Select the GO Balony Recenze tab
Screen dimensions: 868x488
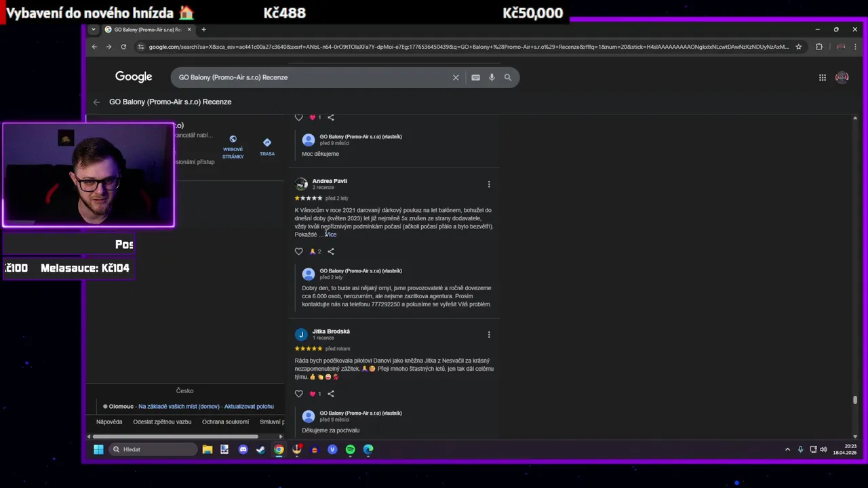(146, 29)
